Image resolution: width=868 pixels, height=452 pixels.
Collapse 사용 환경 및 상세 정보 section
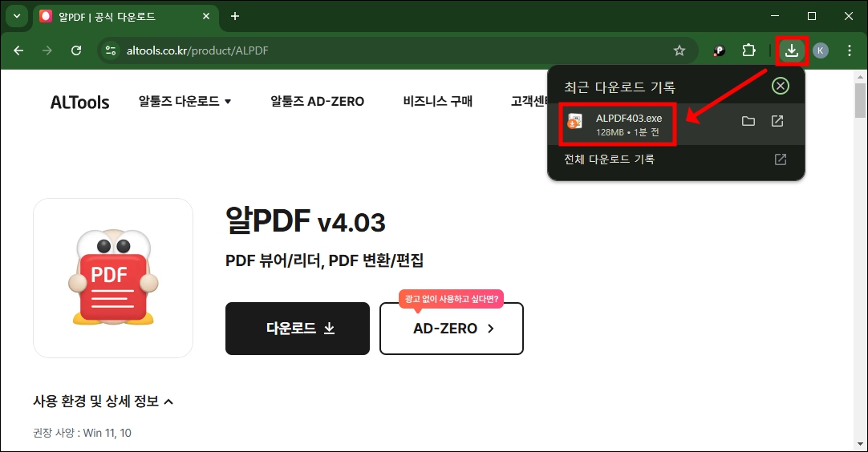(103, 401)
